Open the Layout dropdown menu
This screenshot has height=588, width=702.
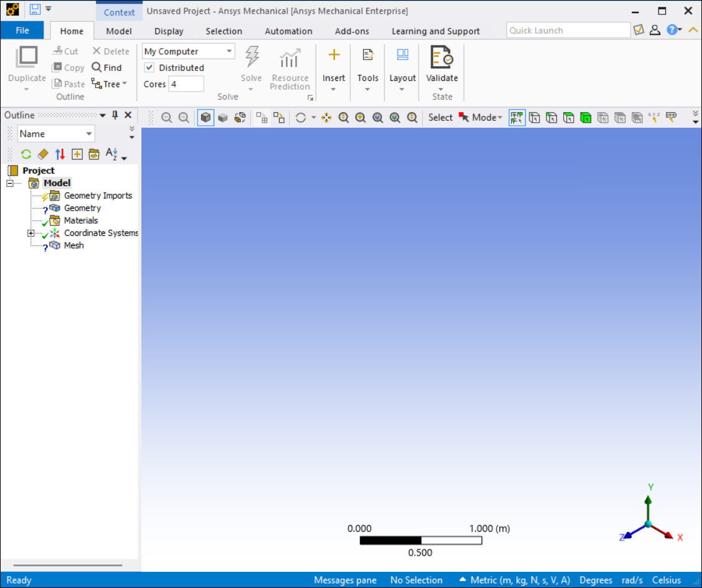click(x=402, y=69)
